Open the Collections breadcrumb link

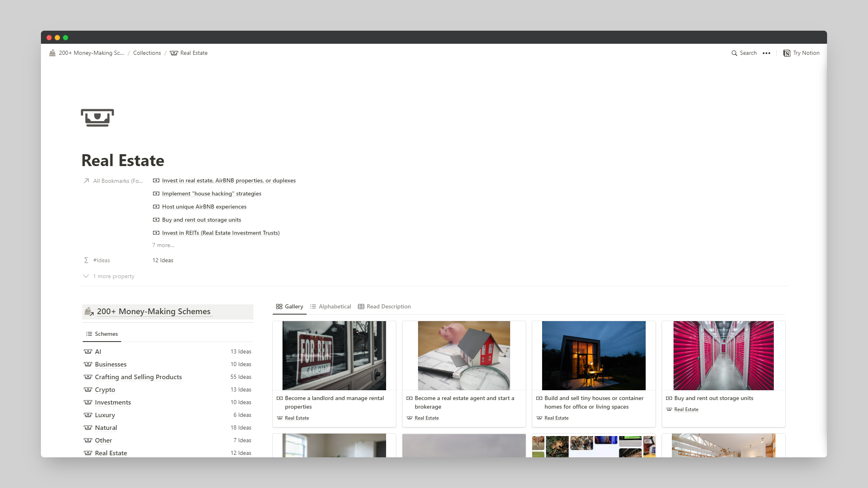coord(147,53)
